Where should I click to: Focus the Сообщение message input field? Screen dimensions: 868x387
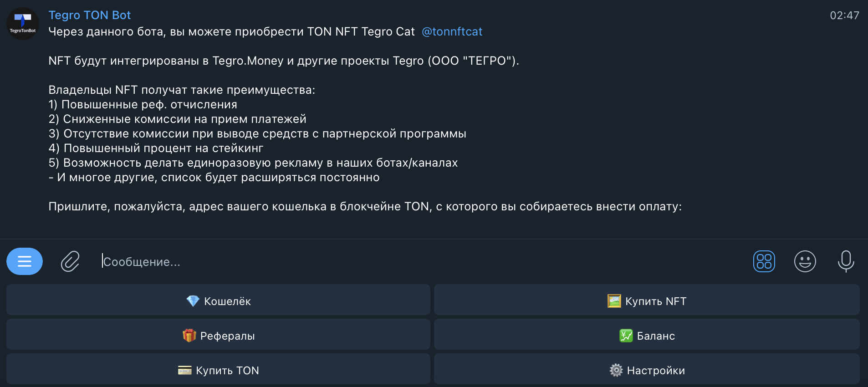410,262
